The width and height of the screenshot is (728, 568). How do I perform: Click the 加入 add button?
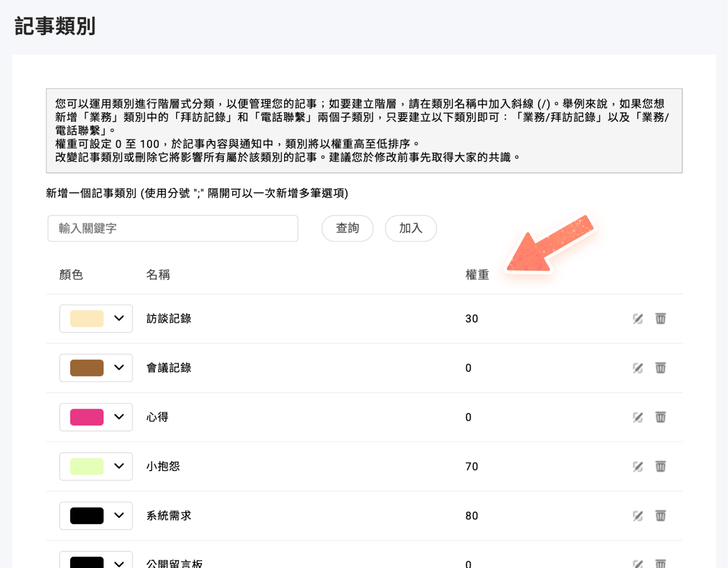pos(411,228)
